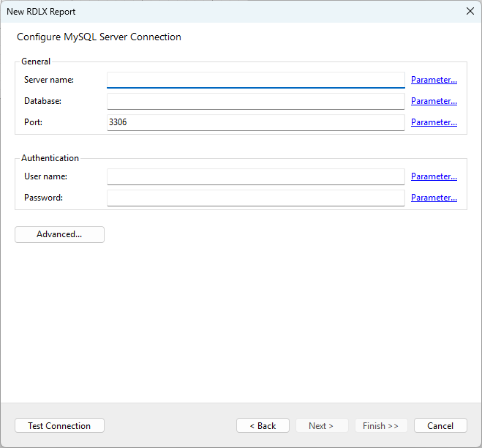
Task: Cancel the New RDLX Report wizard
Action: point(440,425)
